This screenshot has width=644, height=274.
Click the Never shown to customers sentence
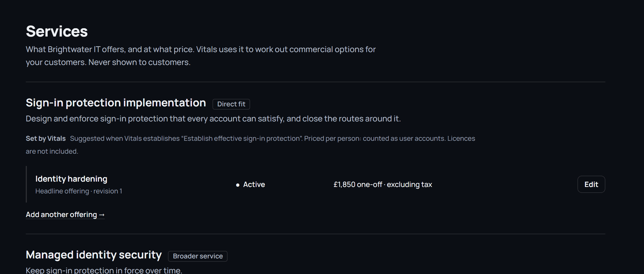140,62
